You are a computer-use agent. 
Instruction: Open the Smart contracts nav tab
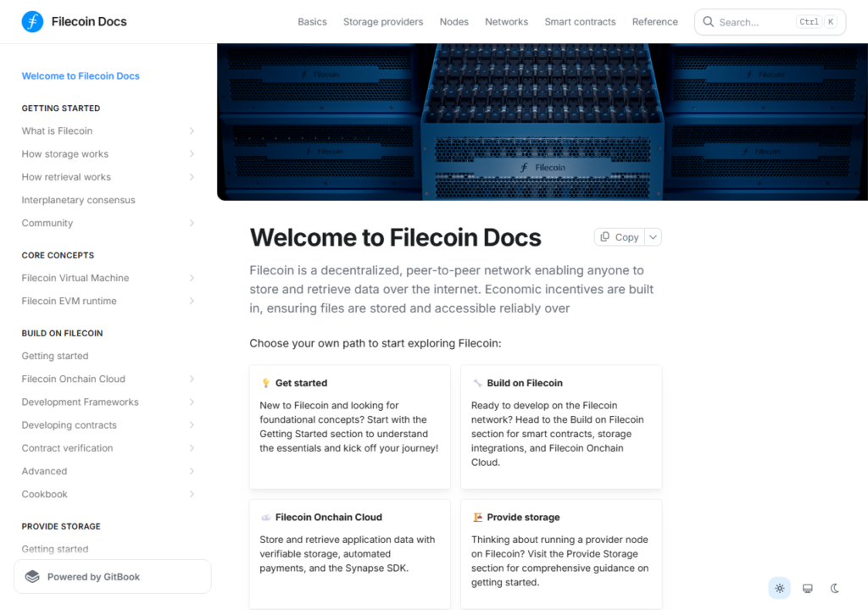point(580,21)
